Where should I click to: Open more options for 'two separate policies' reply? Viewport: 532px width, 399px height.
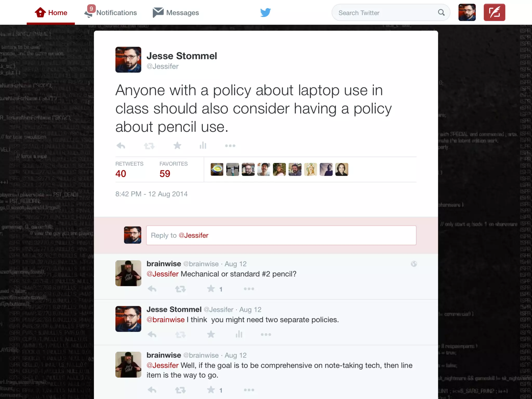coord(266,334)
